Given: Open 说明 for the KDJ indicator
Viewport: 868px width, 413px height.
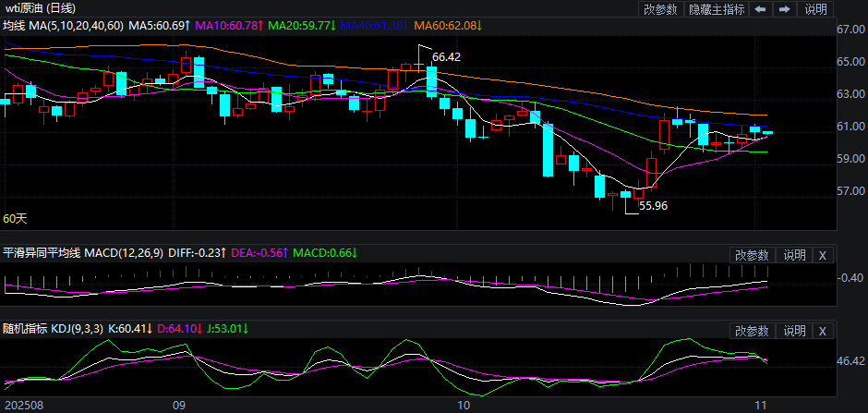Looking at the screenshot, I should click(793, 330).
